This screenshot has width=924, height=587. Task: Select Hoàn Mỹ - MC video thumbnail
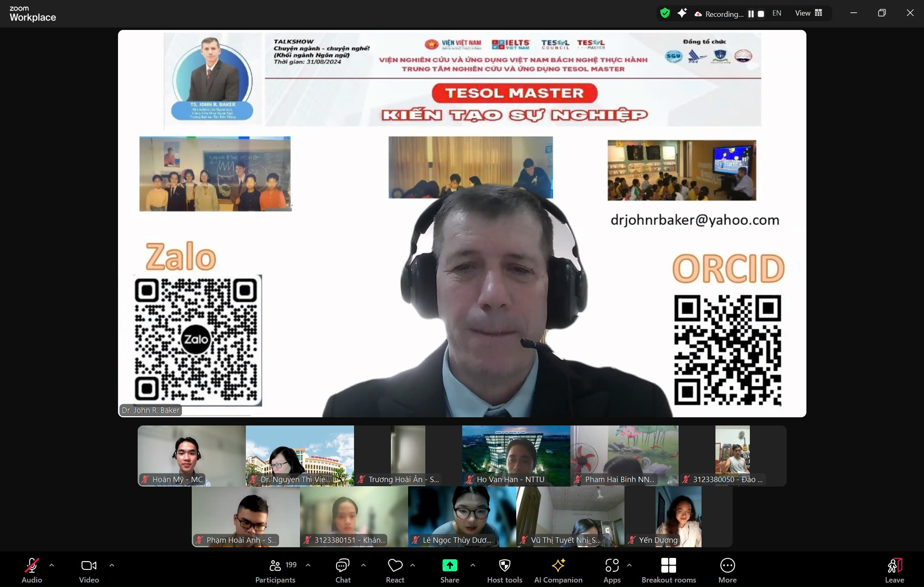[x=192, y=456]
